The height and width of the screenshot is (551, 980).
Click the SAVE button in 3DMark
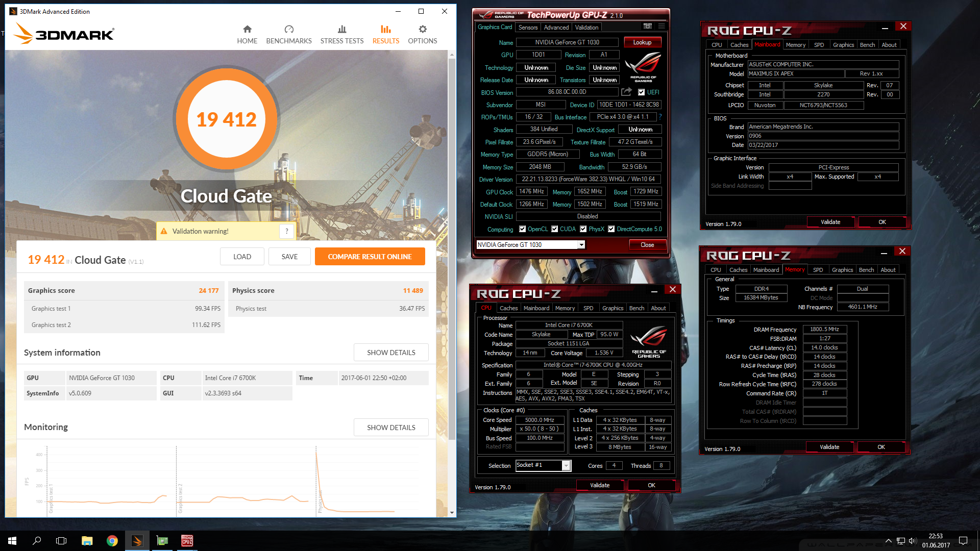click(289, 257)
